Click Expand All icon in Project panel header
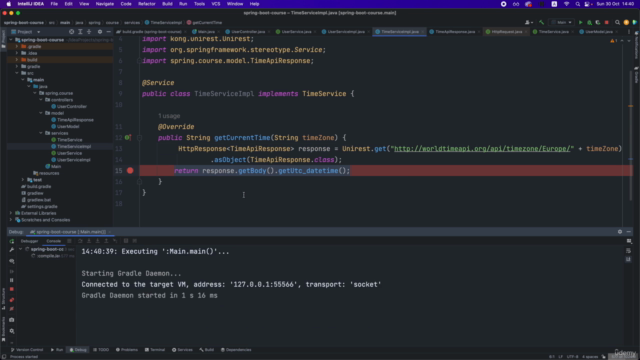This screenshot has height=360, width=640. pos(80,31)
